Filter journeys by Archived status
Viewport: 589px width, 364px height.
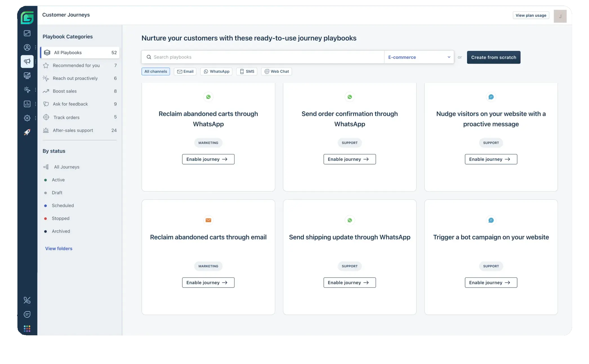(x=57, y=231)
